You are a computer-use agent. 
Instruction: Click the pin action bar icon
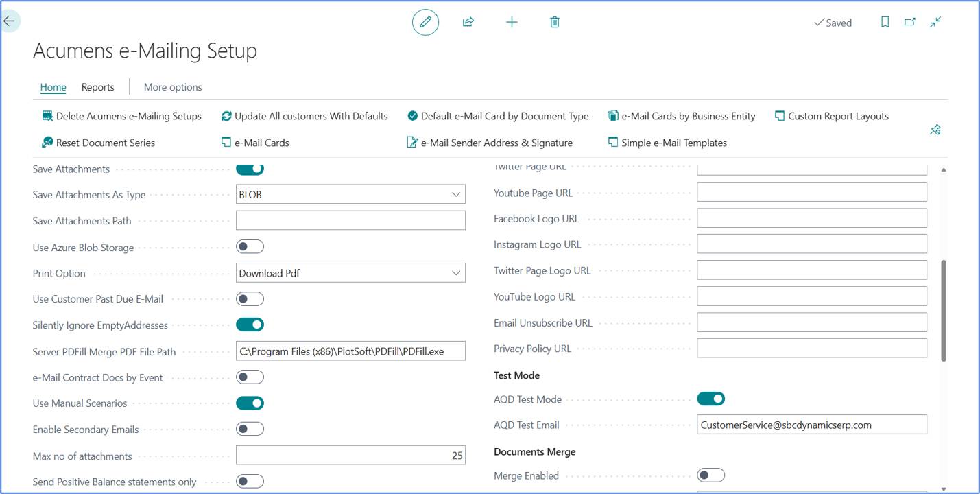935,130
